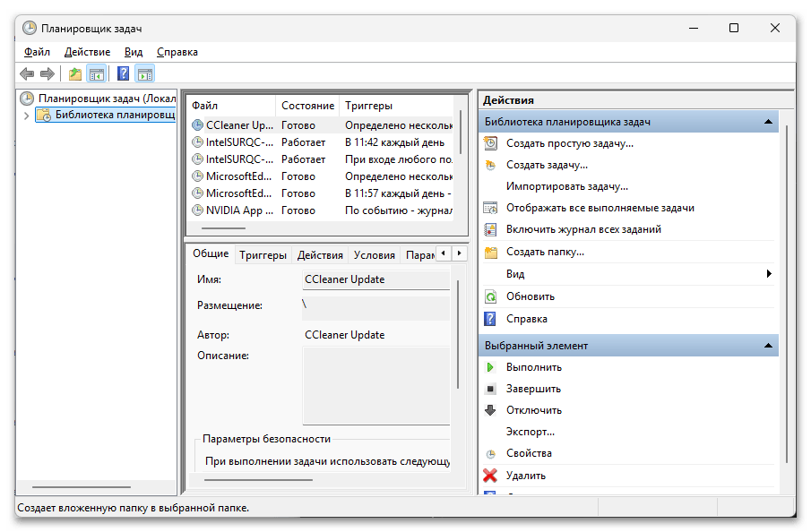
Task: Select the Общие tab
Action: (211, 253)
